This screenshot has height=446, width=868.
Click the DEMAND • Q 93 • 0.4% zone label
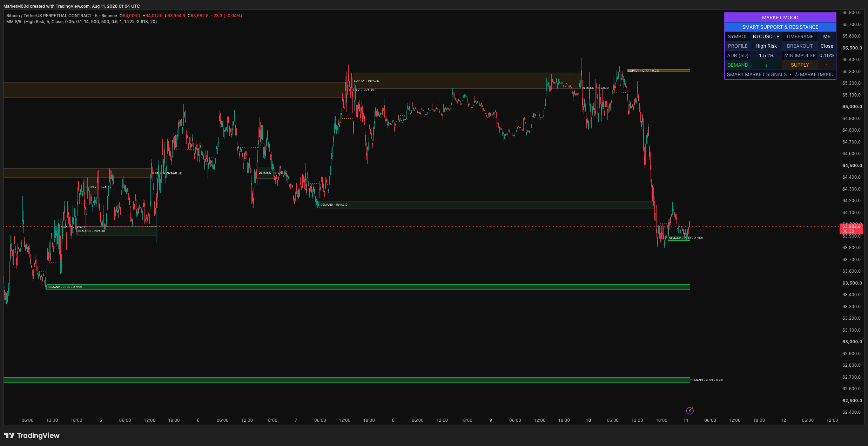coord(707,380)
